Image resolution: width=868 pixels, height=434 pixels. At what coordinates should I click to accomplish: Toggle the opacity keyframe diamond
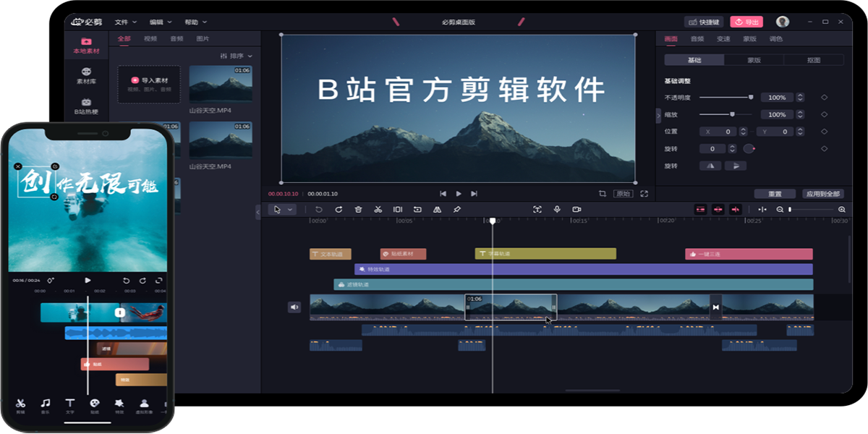click(824, 97)
